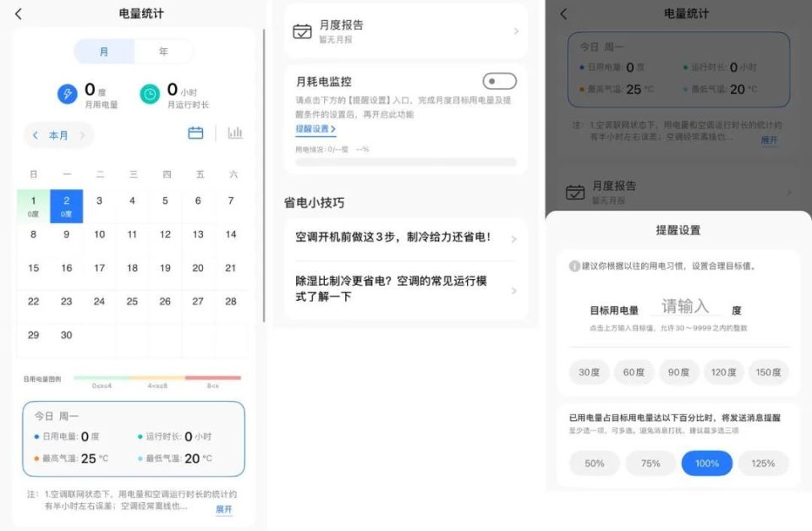812x531 pixels.
Task: Choose 90度 preset
Action: (x=678, y=373)
